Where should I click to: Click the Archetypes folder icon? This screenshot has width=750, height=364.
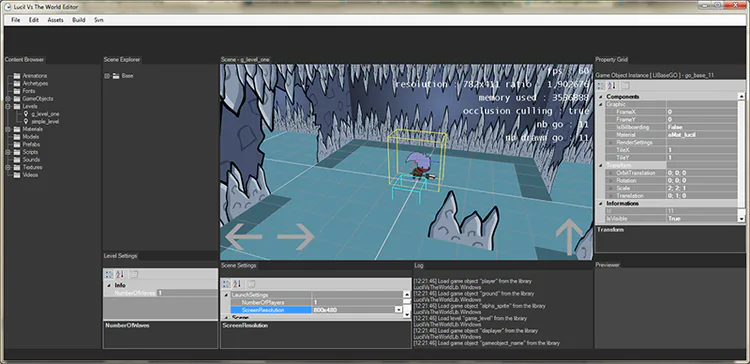coord(17,83)
